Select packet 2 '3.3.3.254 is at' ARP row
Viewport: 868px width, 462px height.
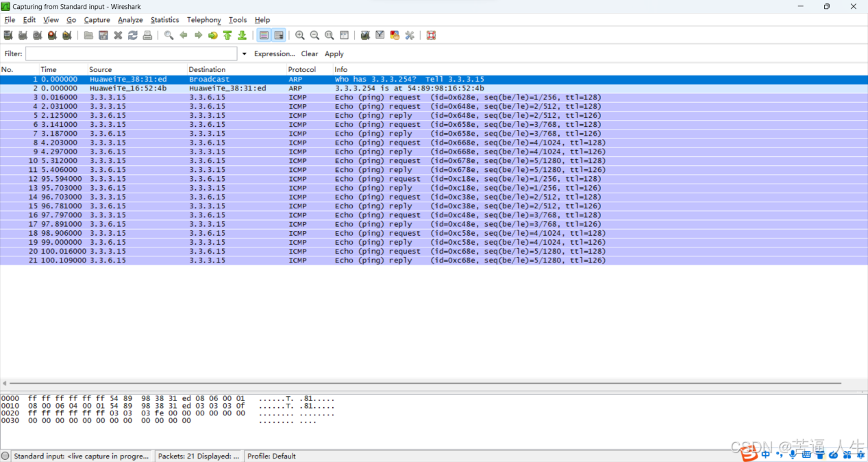434,88
